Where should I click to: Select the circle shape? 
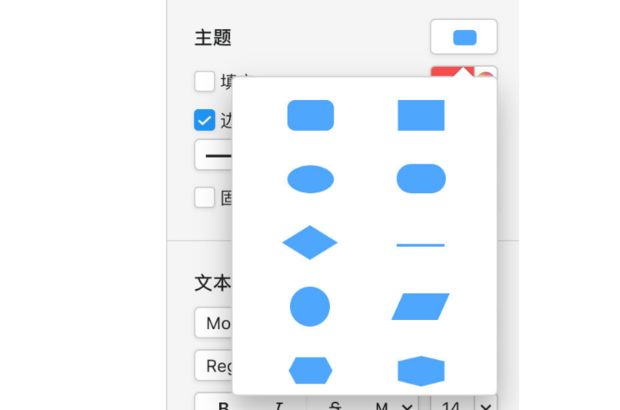pyautogui.click(x=310, y=306)
